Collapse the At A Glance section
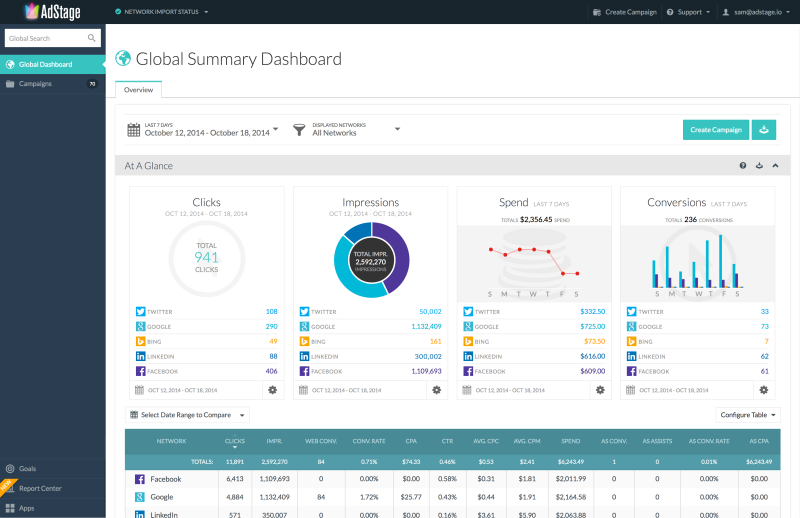The image size is (800, 518). coord(775,165)
